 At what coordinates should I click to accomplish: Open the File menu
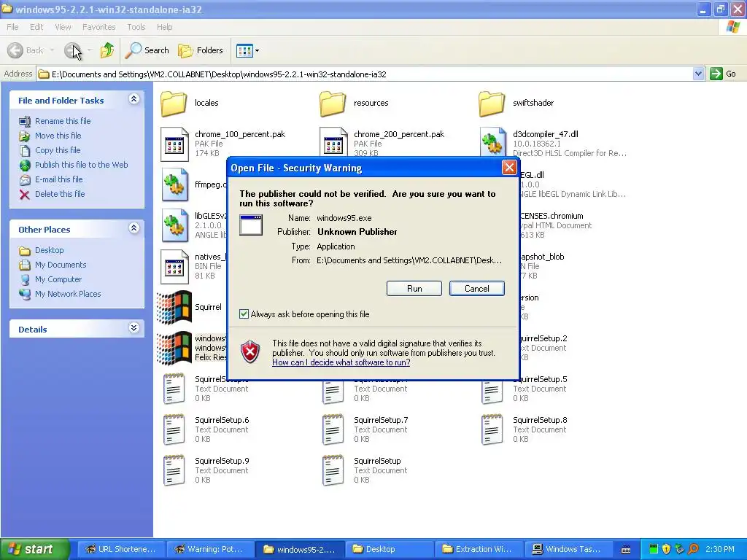point(12,27)
